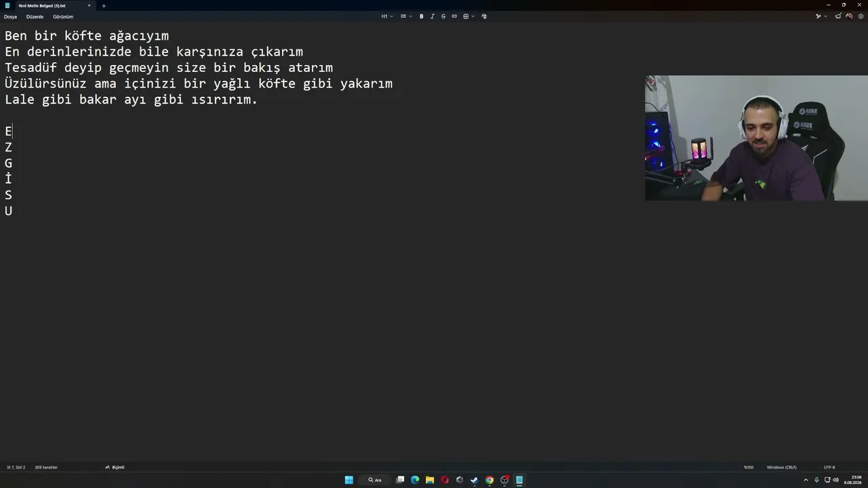Click the line starting 'En derinlerinizde bile'

(x=154, y=52)
